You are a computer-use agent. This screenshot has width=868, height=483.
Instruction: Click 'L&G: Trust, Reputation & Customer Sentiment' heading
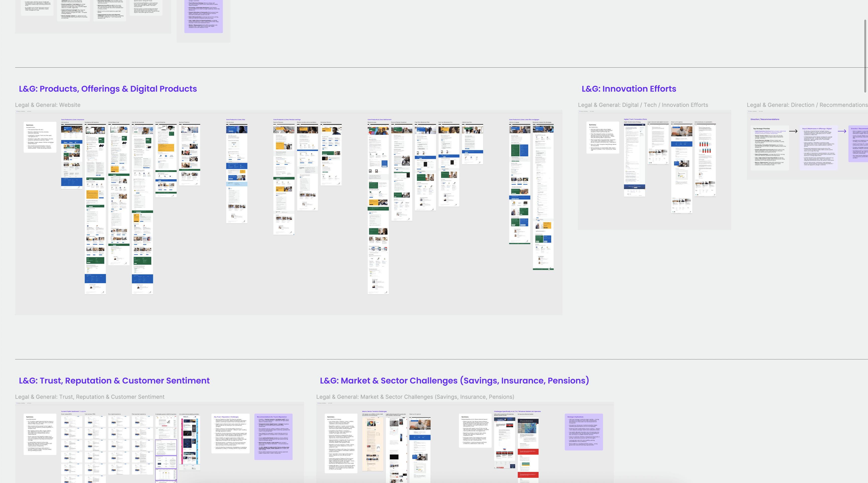[114, 380]
